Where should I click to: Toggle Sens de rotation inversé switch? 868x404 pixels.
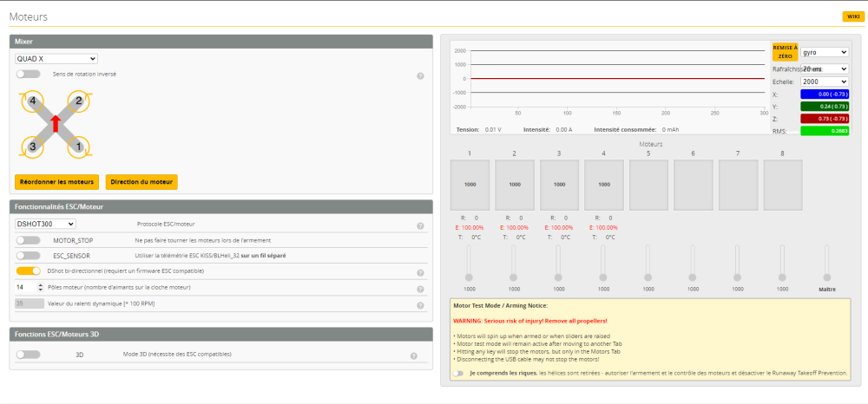(x=28, y=75)
